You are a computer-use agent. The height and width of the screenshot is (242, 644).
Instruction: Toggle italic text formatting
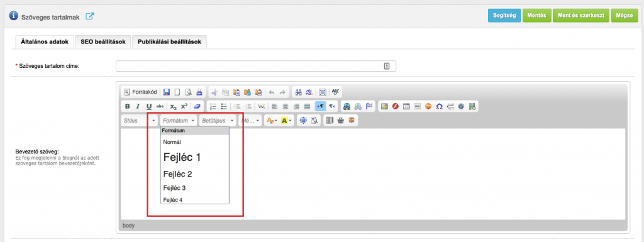138,106
